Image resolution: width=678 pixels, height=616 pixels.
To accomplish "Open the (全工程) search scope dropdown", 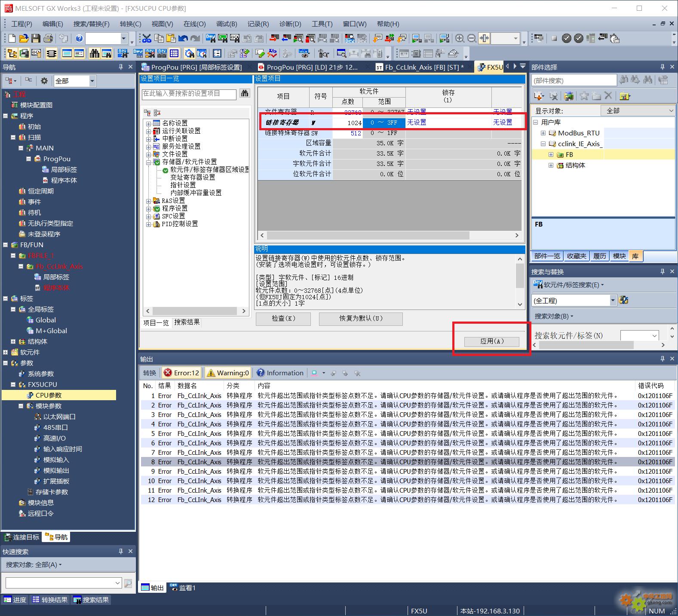I will click(613, 300).
